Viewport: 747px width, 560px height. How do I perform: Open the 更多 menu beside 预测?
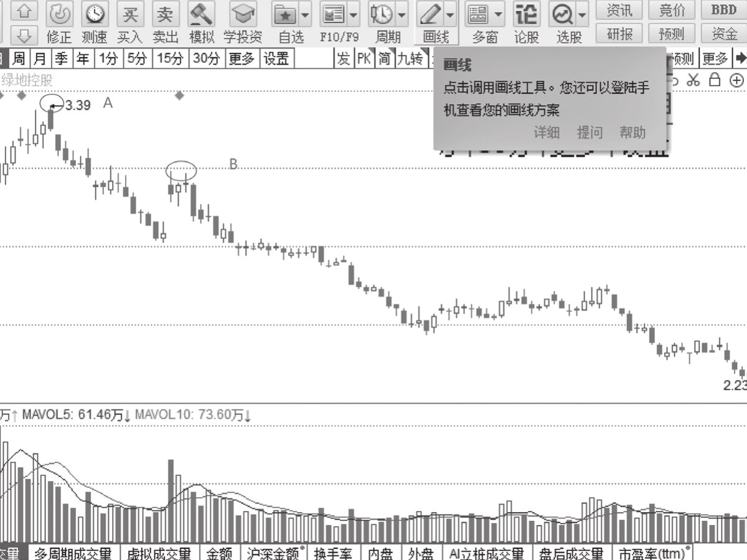click(x=715, y=59)
